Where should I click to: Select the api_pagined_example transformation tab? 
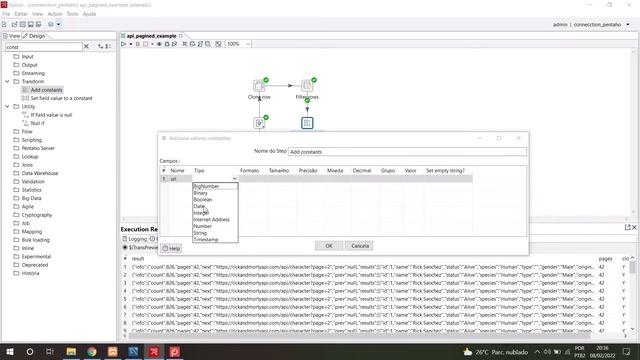click(151, 36)
